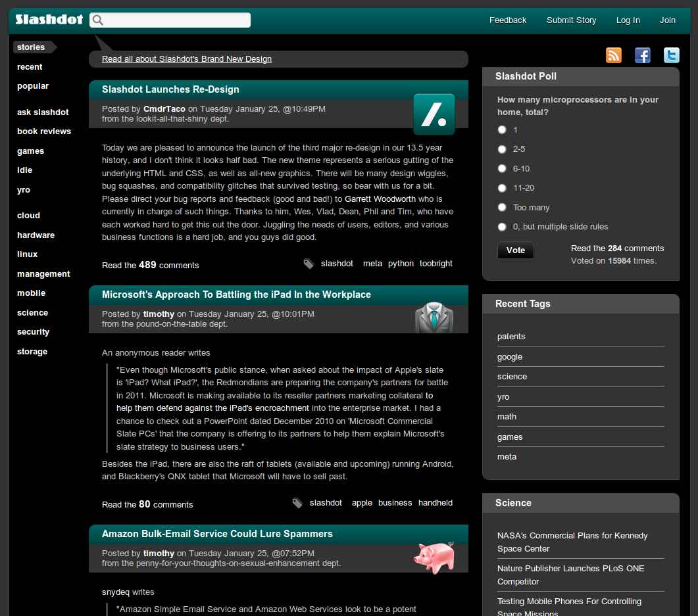This screenshot has height=616, width=698.
Task: Switch to the popular stories section
Action: (x=33, y=86)
